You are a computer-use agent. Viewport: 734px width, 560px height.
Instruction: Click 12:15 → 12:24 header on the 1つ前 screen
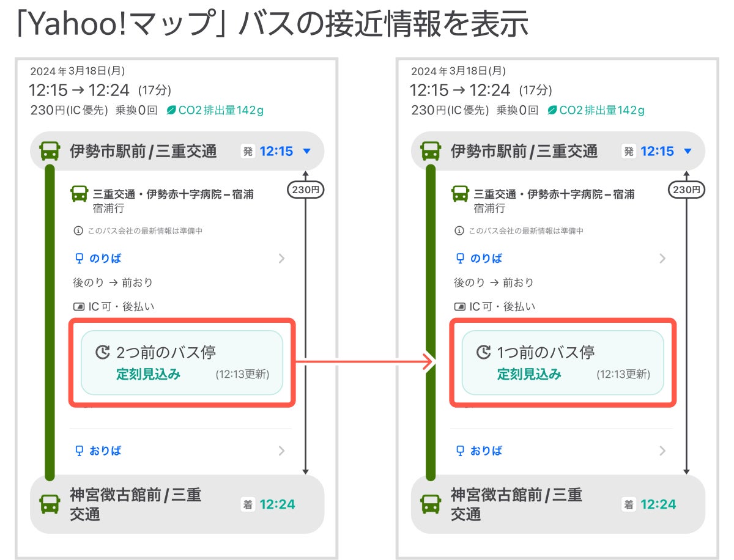[x=461, y=90]
